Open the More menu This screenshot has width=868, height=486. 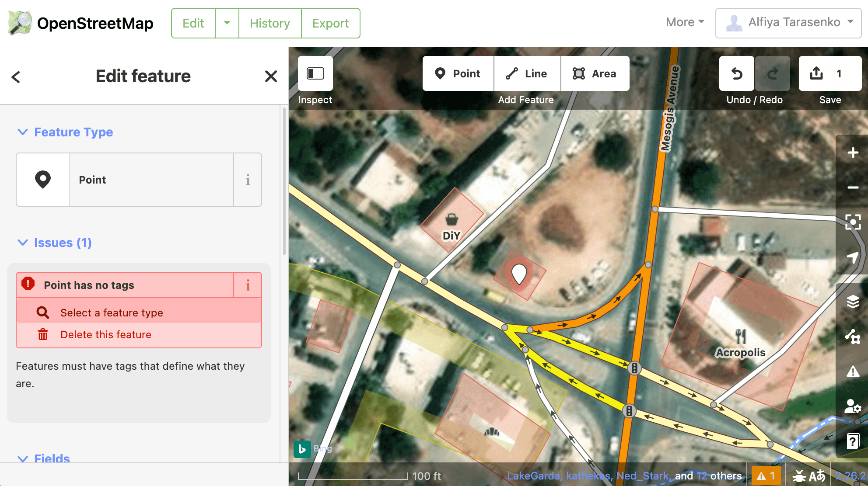685,22
